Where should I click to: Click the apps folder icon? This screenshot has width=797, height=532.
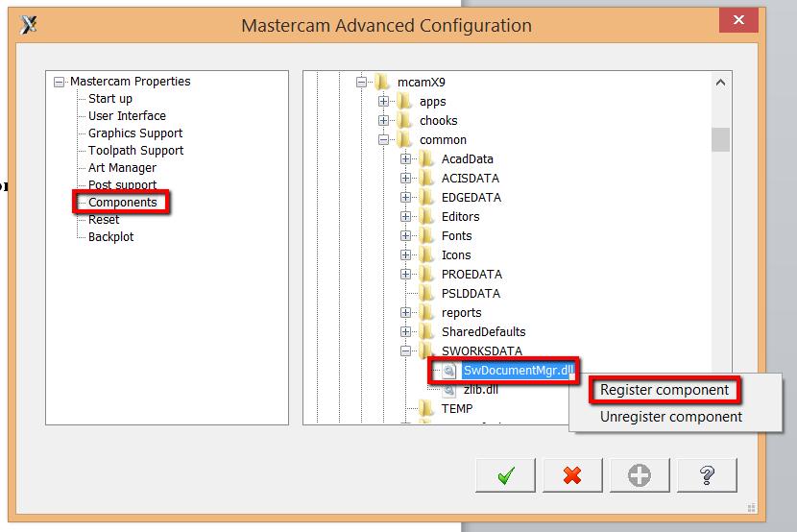(404, 101)
